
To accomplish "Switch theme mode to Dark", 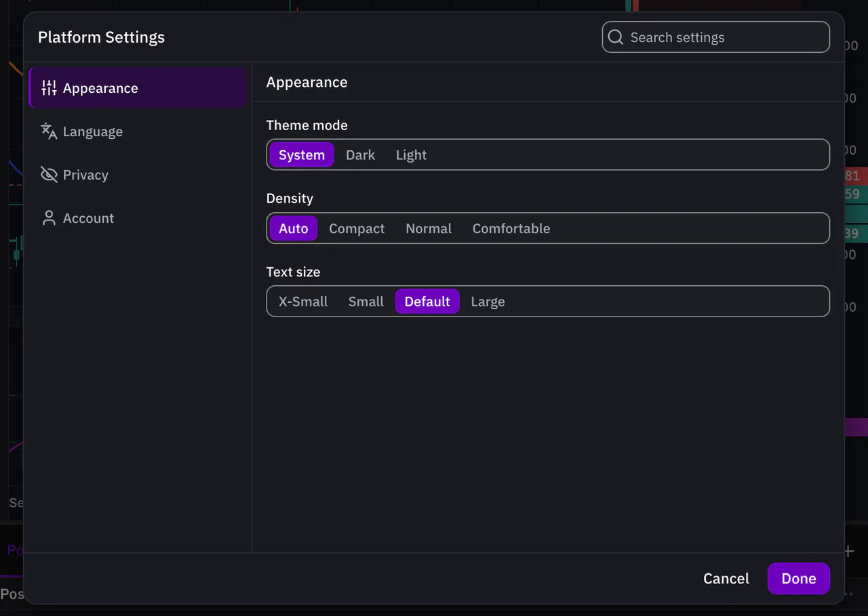I will pyautogui.click(x=360, y=155).
